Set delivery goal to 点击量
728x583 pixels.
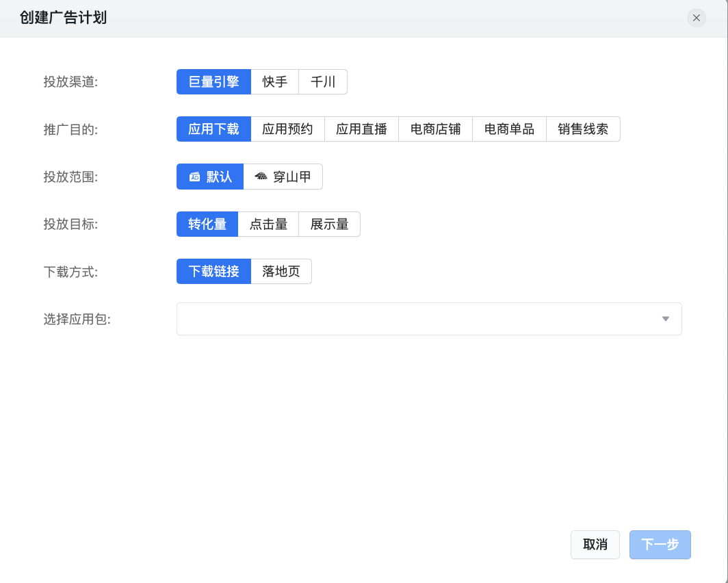pos(268,224)
